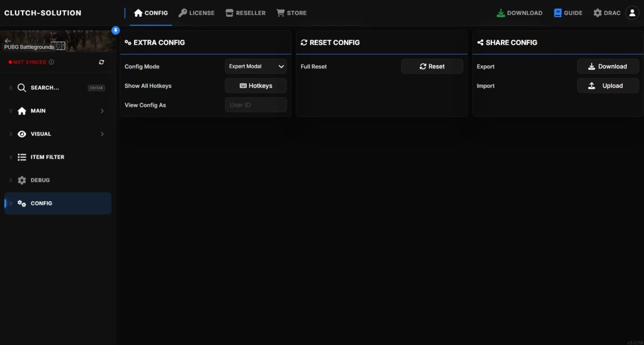Viewport: 644px width, 345px height.
Task: Click the Import Upload button
Action: click(608, 85)
